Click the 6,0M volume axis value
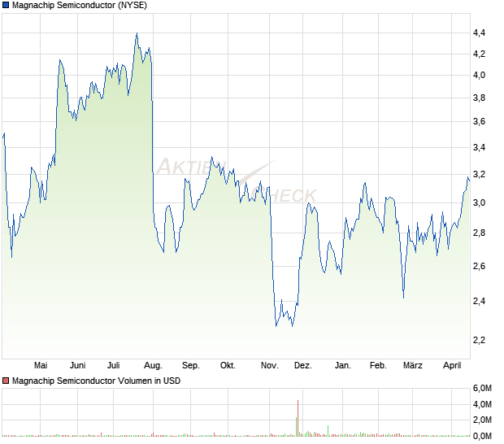 482,389
